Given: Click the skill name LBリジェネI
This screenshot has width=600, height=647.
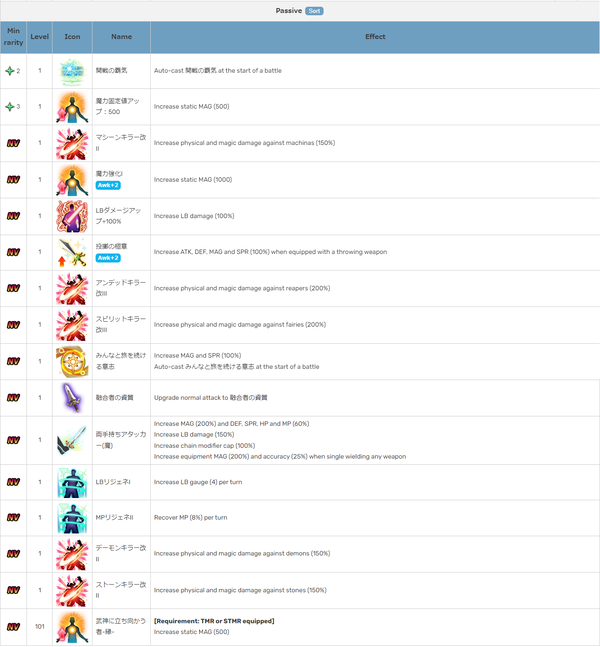Looking at the screenshot, I should tap(113, 482).
